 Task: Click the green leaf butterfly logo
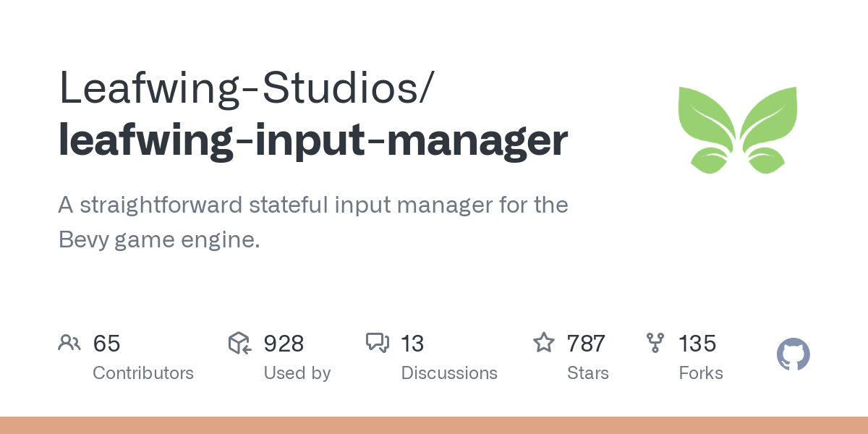[x=737, y=130]
